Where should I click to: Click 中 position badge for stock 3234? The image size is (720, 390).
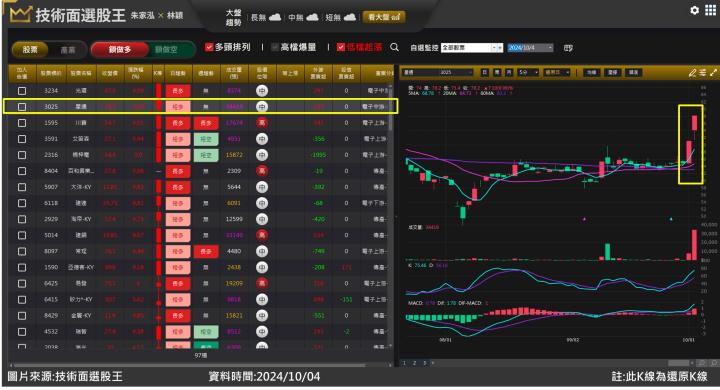click(x=262, y=91)
